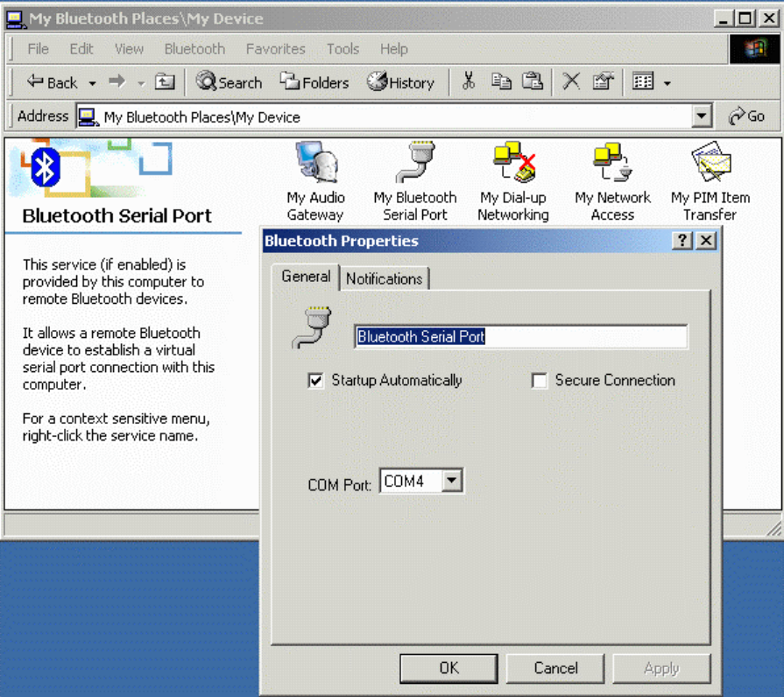Click OK in Bluetooth Properties
The height and width of the screenshot is (697, 784).
point(449,668)
